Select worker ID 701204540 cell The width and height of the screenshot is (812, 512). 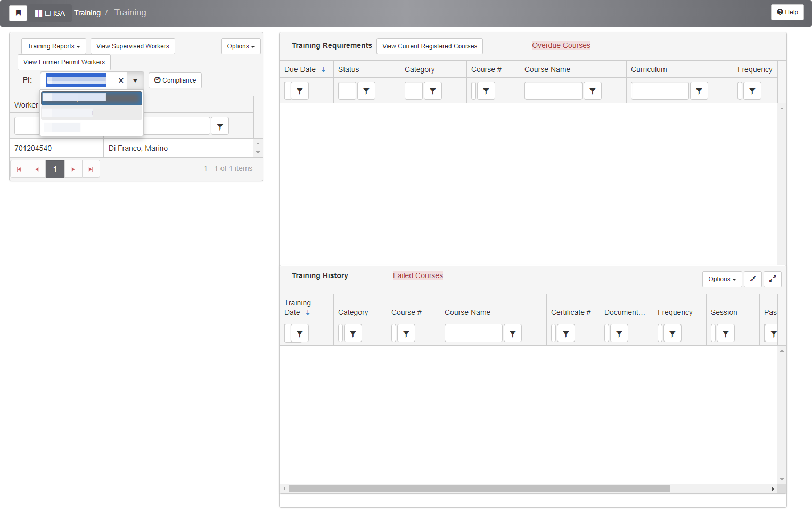point(56,148)
